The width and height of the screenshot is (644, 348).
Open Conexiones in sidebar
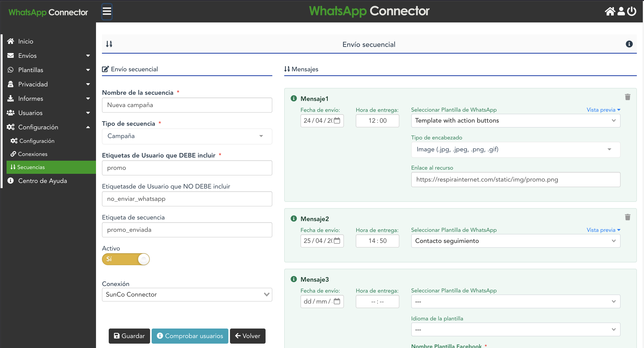pos(33,154)
